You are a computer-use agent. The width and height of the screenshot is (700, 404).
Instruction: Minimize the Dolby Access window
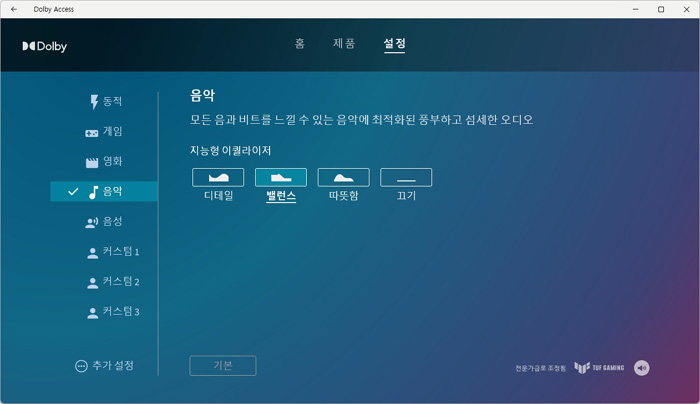[635, 9]
